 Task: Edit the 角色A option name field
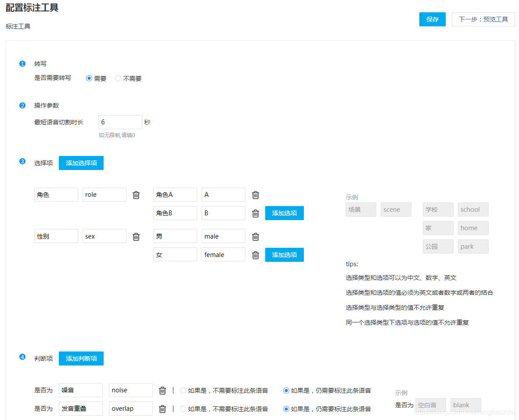tap(175, 195)
